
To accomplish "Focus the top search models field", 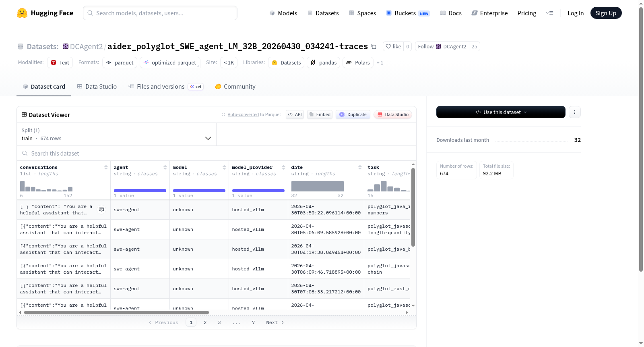I will pyautogui.click(x=160, y=13).
